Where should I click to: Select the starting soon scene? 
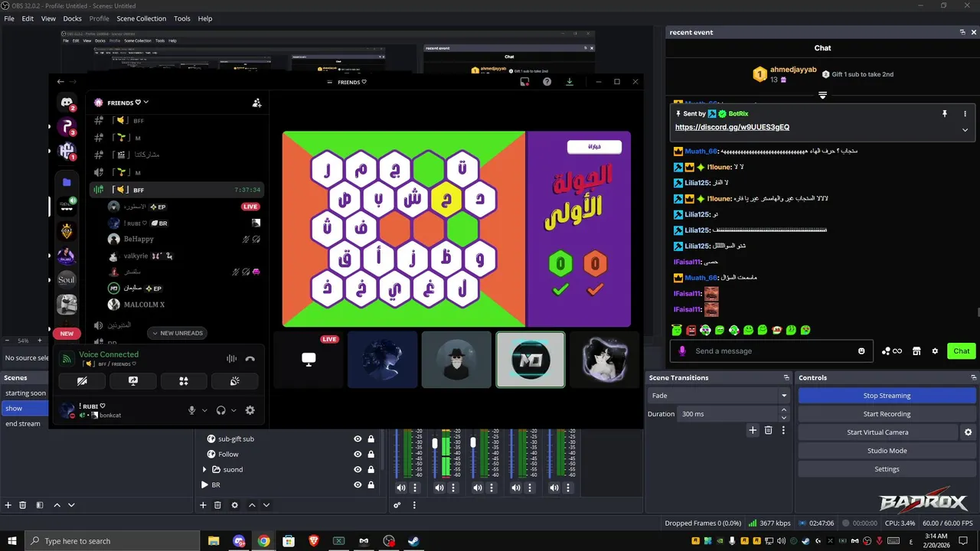[x=24, y=393]
